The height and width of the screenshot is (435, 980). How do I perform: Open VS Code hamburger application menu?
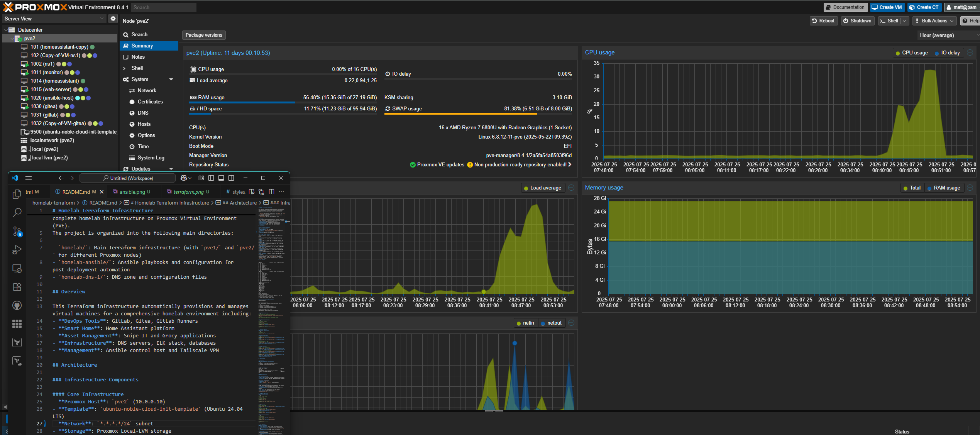pos(29,178)
